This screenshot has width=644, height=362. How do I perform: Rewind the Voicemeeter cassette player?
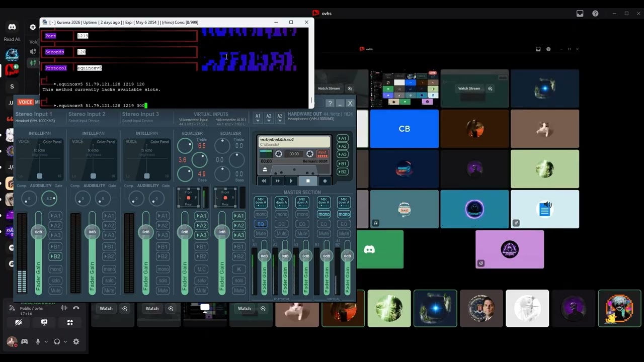(x=264, y=181)
